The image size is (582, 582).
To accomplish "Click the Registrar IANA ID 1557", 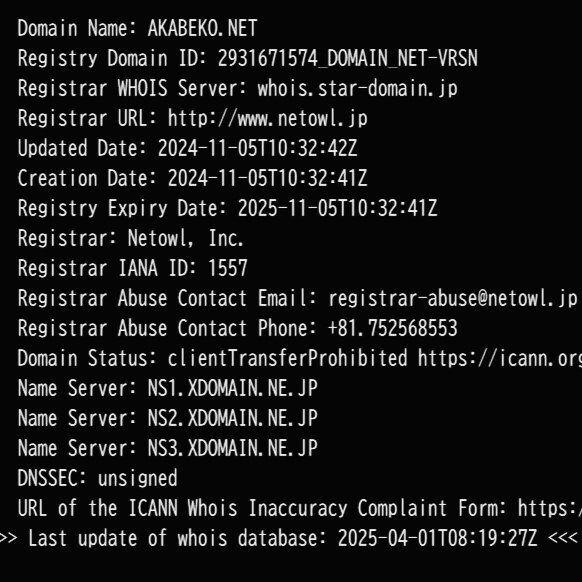I will pos(228,268).
